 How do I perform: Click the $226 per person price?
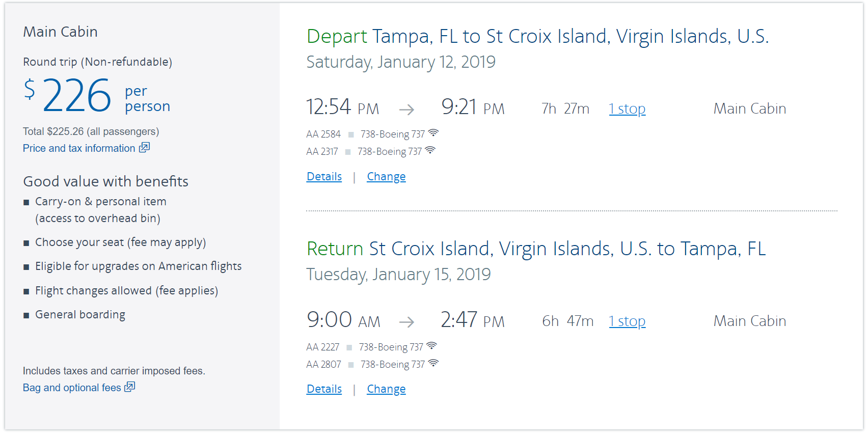[x=77, y=96]
